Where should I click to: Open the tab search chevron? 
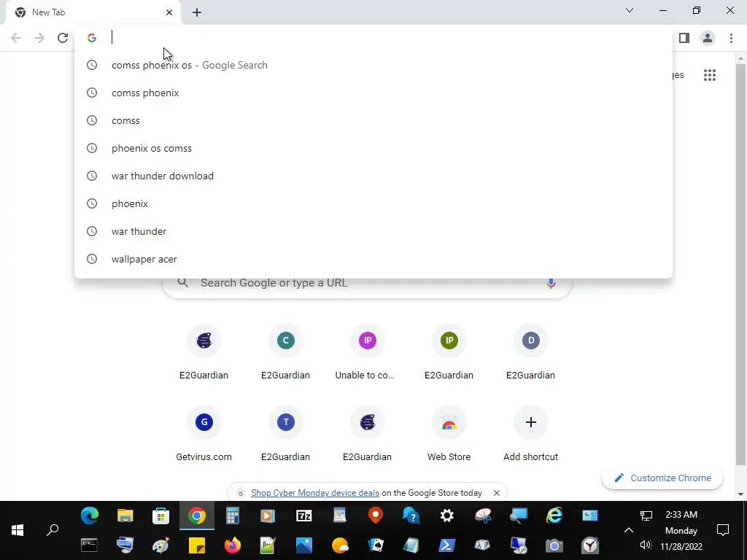click(x=630, y=10)
